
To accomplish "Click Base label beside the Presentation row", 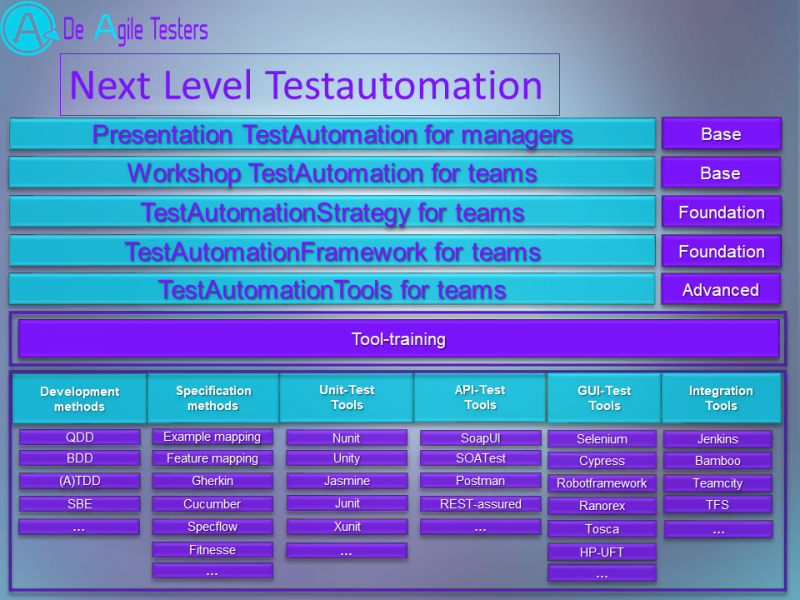I will click(721, 134).
